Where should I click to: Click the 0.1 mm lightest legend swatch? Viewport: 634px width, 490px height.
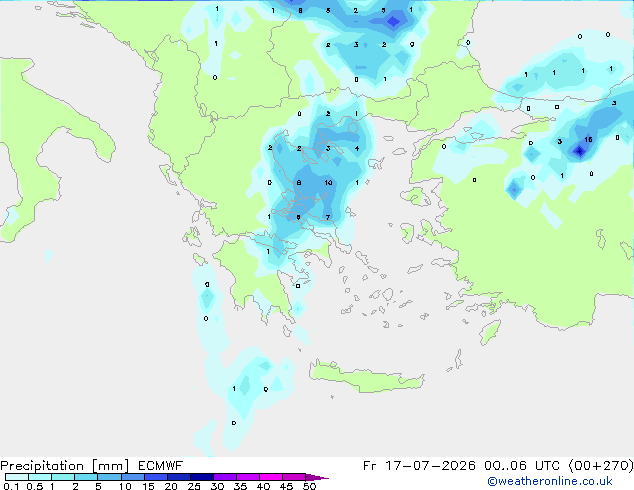pos(17,477)
